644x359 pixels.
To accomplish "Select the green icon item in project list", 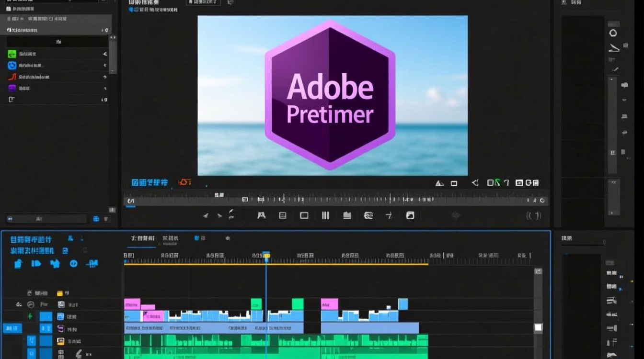I will [x=12, y=54].
